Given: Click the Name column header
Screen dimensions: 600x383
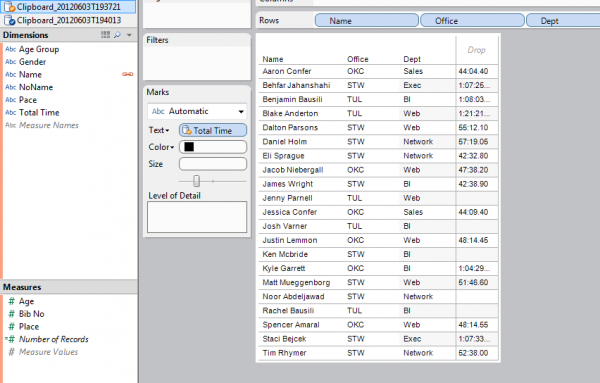Looking at the screenshot, I should point(272,59).
